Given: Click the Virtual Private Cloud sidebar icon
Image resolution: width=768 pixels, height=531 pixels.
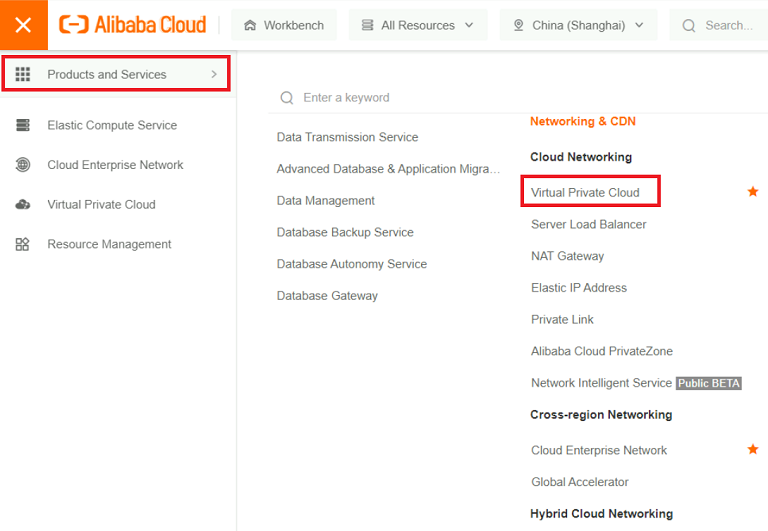Looking at the screenshot, I should (x=23, y=205).
